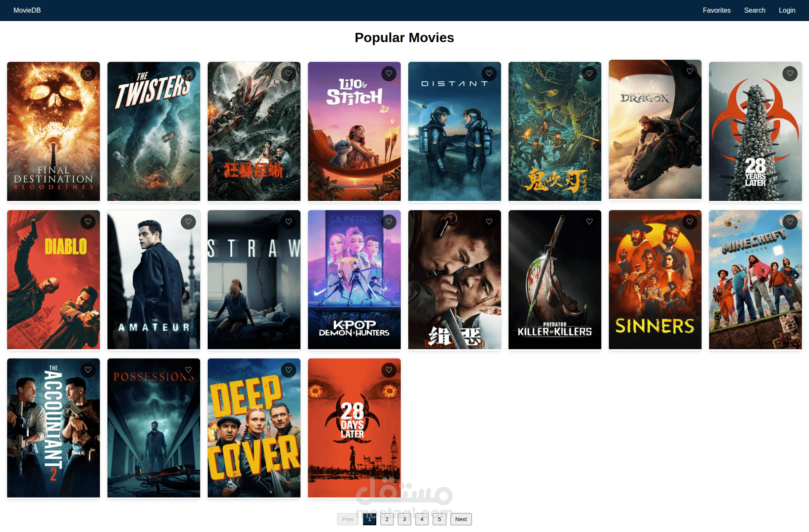Tap heart on The Accountant 2
809x532 pixels.
[x=88, y=370]
